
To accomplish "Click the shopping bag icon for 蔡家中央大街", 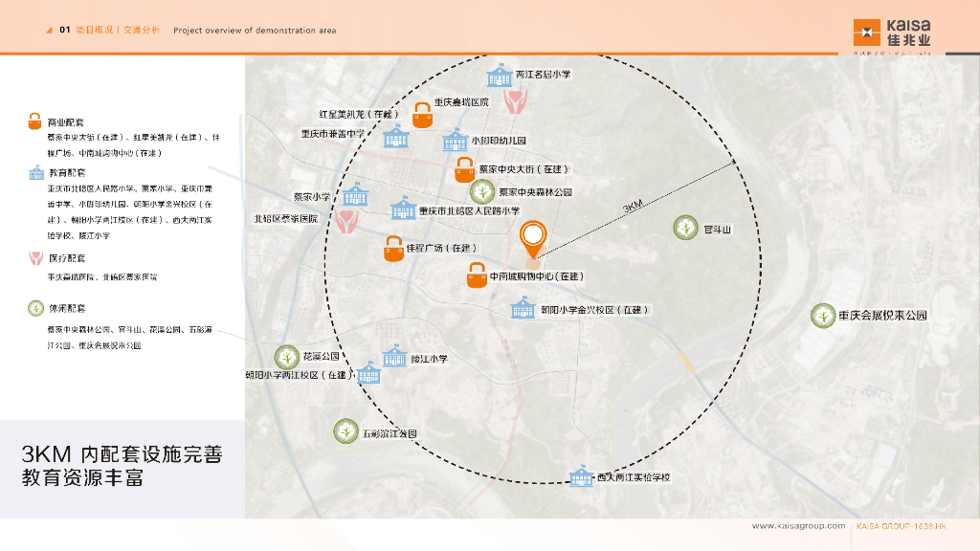I will coord(464,170).
